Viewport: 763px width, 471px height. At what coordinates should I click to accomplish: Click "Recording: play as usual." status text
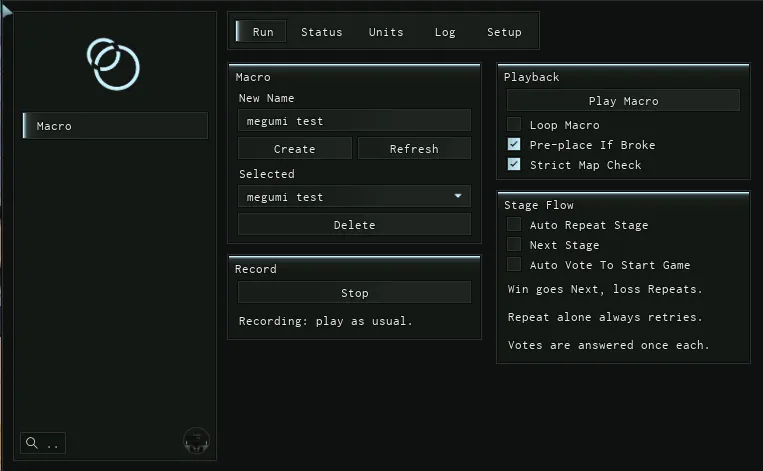point(326,321)
